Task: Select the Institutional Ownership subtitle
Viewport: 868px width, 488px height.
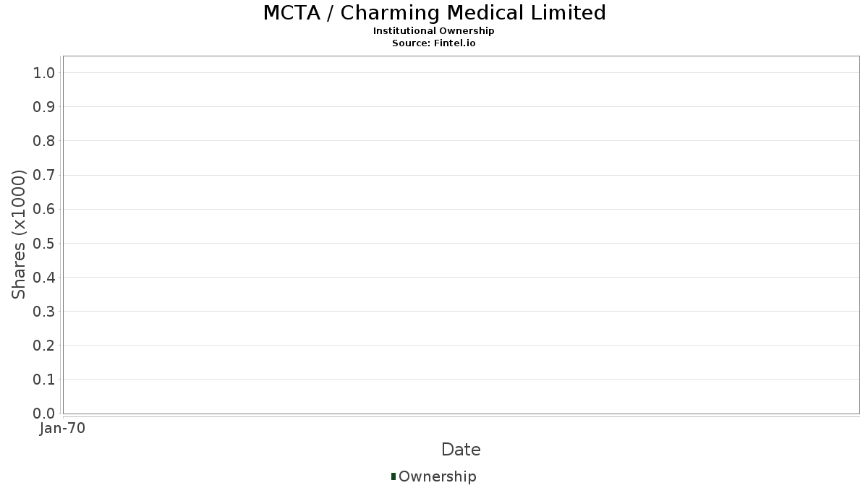Action: click(434, 31)
